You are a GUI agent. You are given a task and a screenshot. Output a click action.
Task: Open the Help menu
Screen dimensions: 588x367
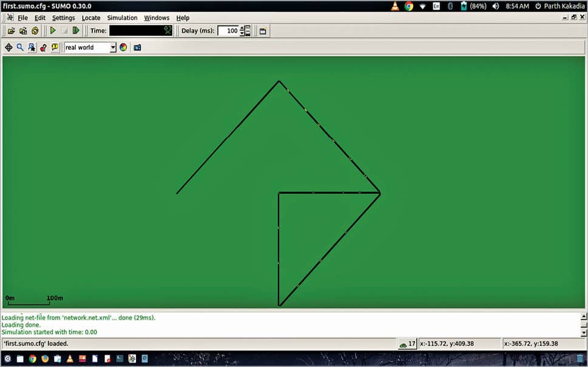(x=183, y=18)
